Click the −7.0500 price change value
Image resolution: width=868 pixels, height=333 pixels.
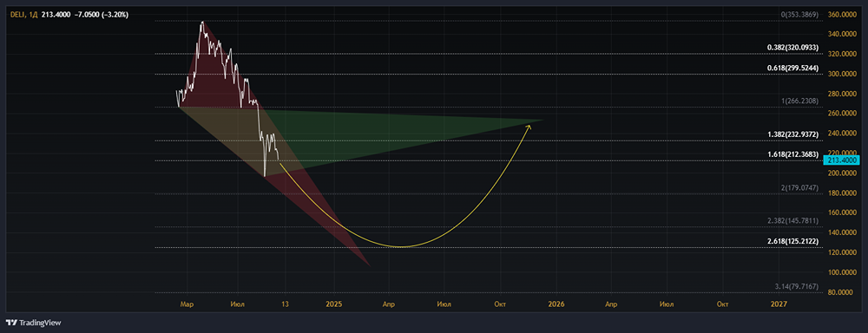tap(87, 15)
